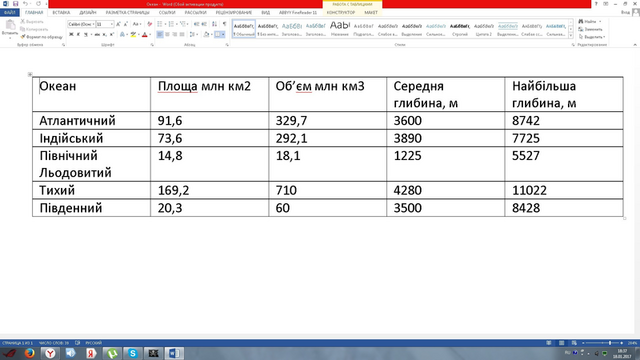Viewport: 640px width, 360px height.
Task: Click the zoom slider in status bar
Action: [x=602, y=343]
